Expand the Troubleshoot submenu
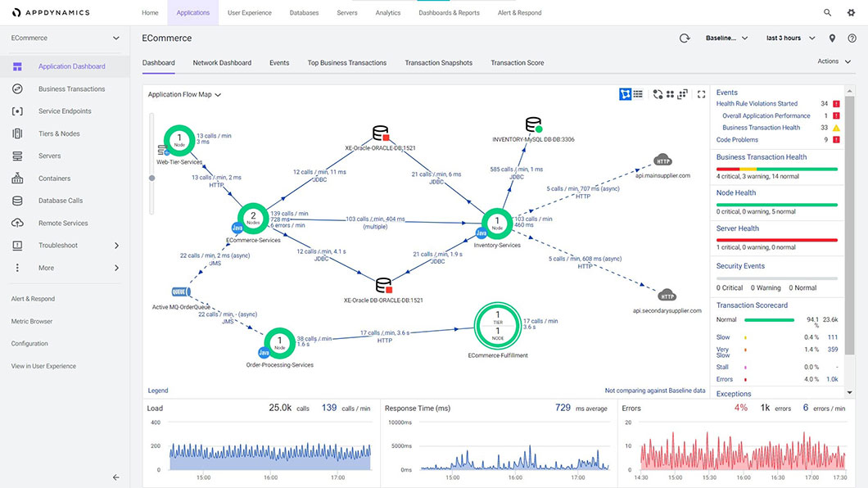The image size is (868, 488). coord(116,246)
